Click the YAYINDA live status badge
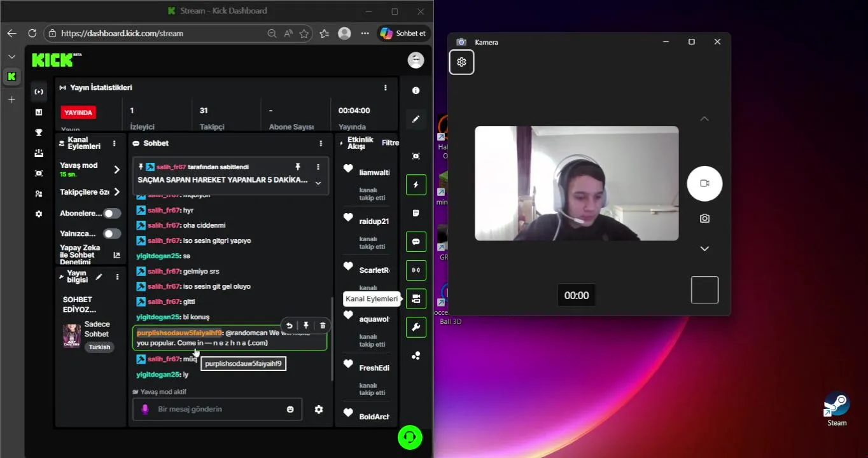868x458 pixels. coord(78,113)
